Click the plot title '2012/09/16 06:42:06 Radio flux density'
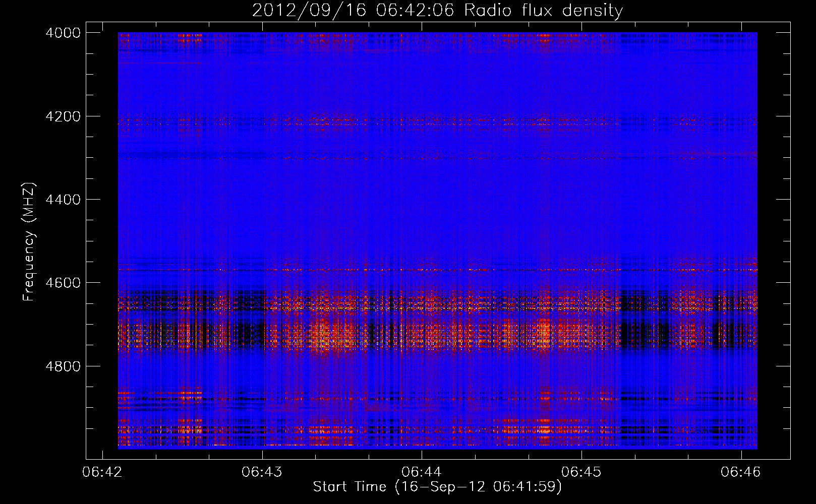Screen dimensions: 816x504 438,11
